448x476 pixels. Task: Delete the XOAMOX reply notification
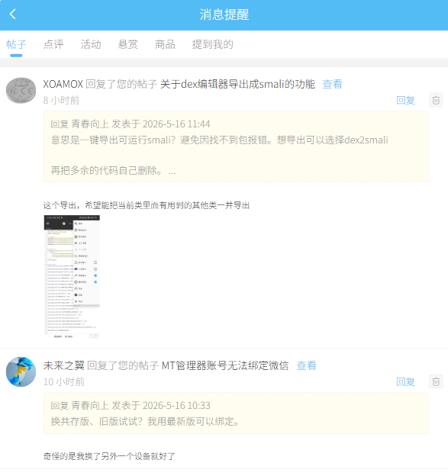coord(436,100)
